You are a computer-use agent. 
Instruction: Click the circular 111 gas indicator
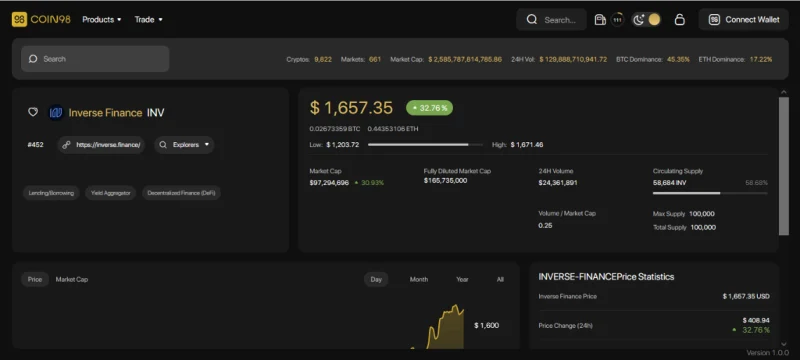tap(617, 19)
